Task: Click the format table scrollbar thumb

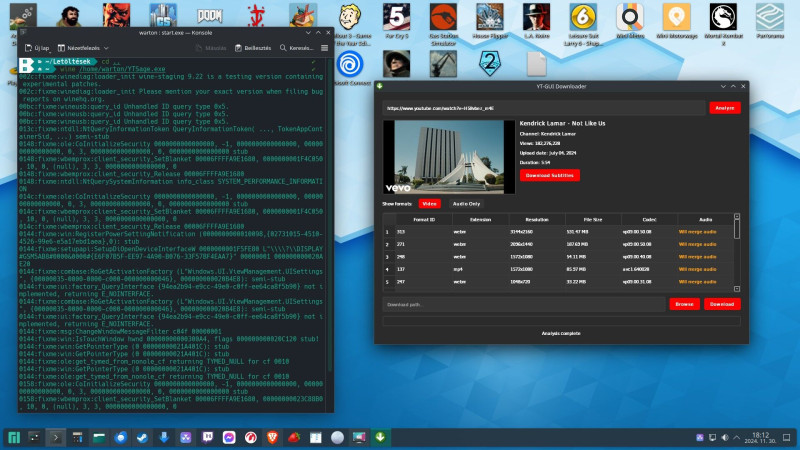Action: click(737, 229)
